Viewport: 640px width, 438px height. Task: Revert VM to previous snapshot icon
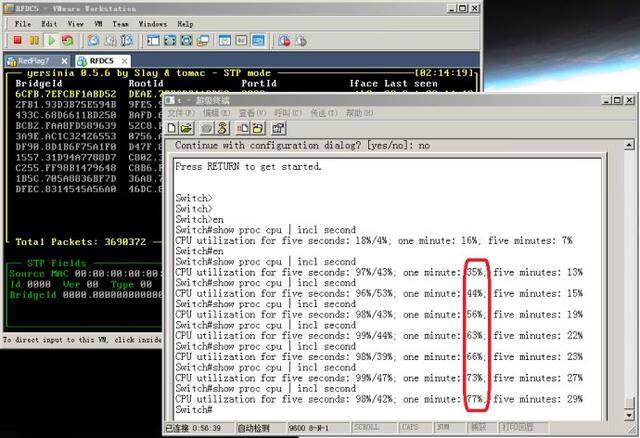(110, 40)
